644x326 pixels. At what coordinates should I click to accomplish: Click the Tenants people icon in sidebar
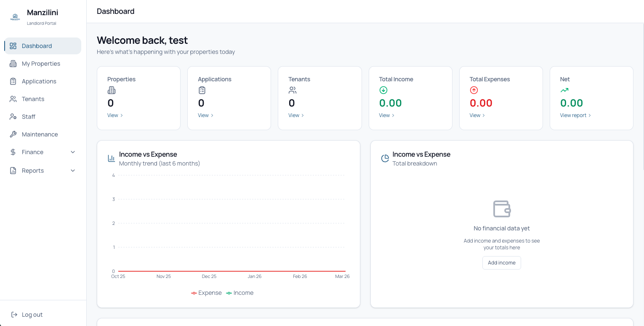[x=13, y=99]
